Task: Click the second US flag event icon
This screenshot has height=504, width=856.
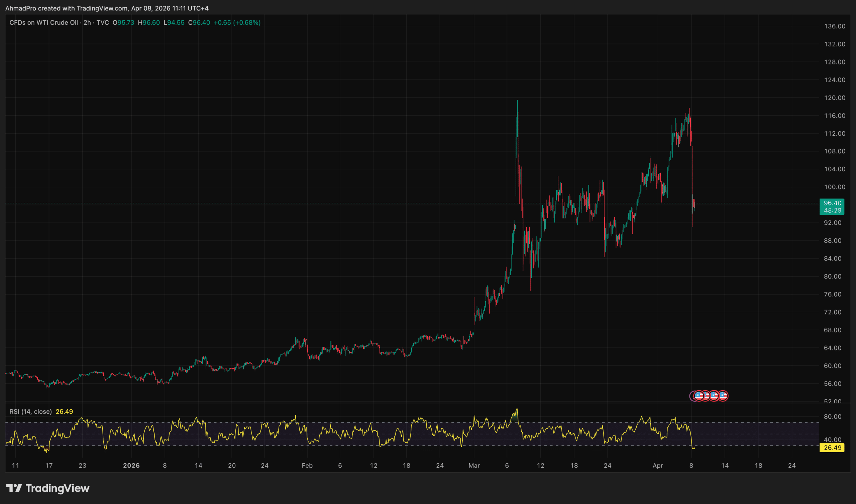Action: (x=707, y=395)
